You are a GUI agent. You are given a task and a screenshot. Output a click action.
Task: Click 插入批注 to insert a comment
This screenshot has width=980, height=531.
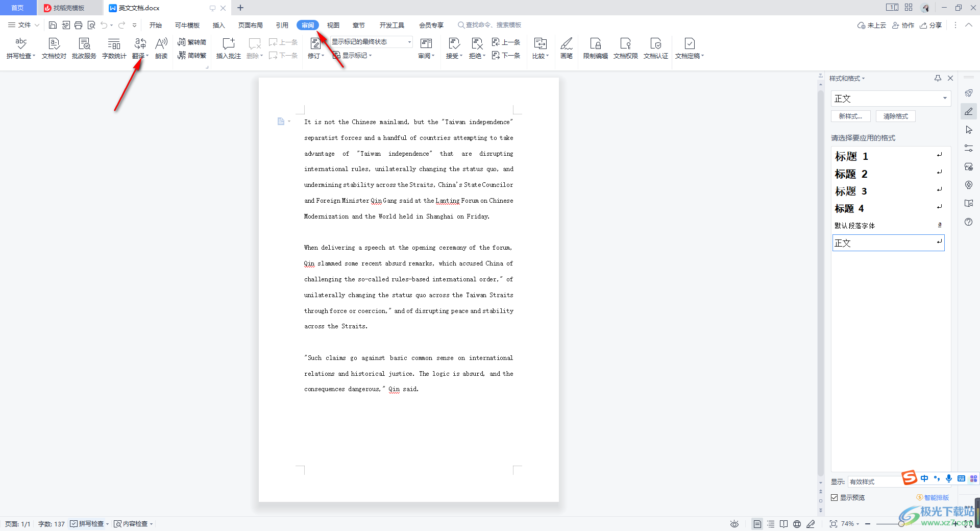tap(229, 49)
